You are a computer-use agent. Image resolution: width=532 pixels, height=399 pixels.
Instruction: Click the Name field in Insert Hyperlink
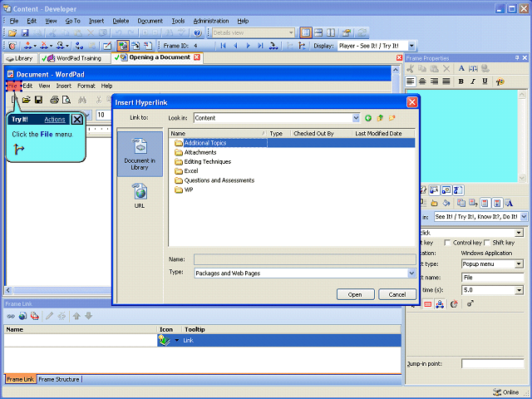[305, 259]
